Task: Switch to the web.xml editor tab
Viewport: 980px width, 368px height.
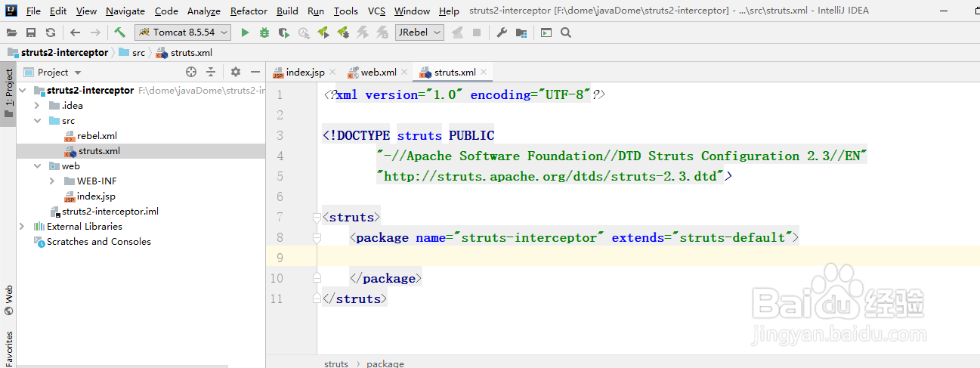Action: tap(379, 72)
